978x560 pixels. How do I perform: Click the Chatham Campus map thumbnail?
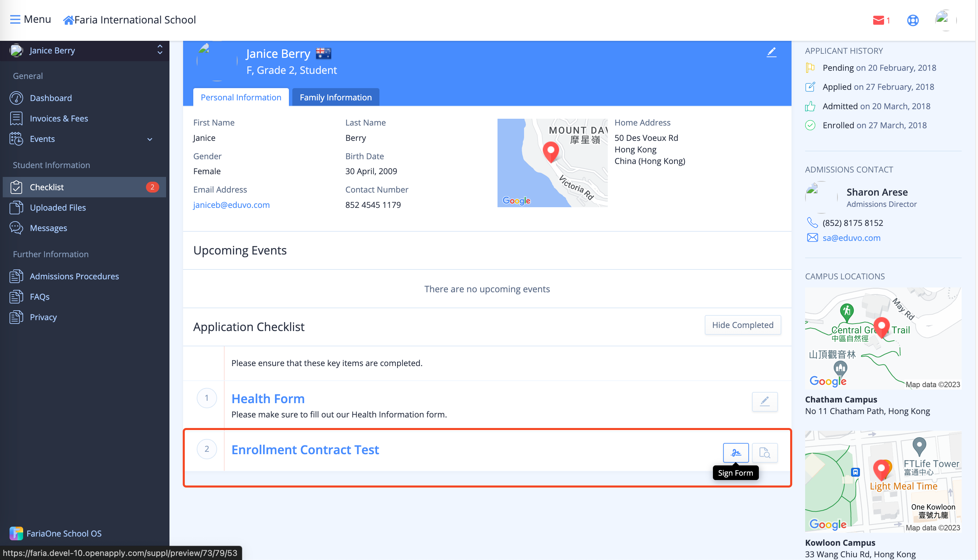click(883, 338)
